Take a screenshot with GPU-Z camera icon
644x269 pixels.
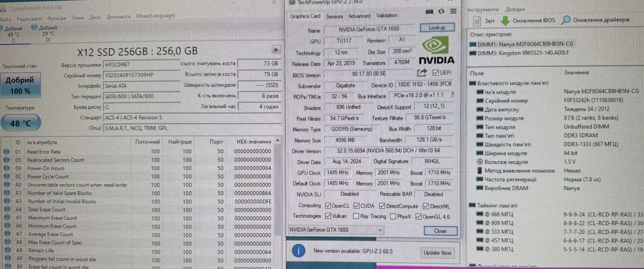[430, 11]
